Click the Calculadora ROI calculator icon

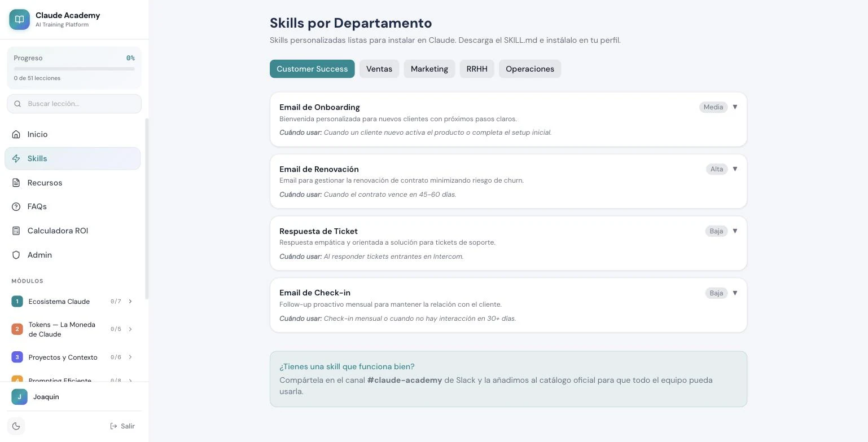[16, 231]
